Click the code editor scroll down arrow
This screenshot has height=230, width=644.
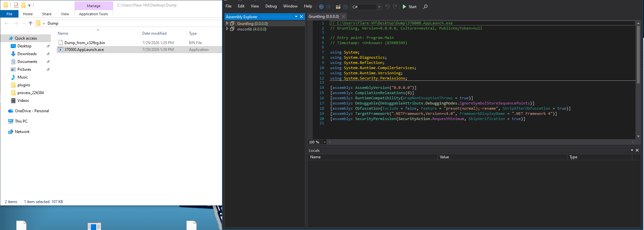638,136
